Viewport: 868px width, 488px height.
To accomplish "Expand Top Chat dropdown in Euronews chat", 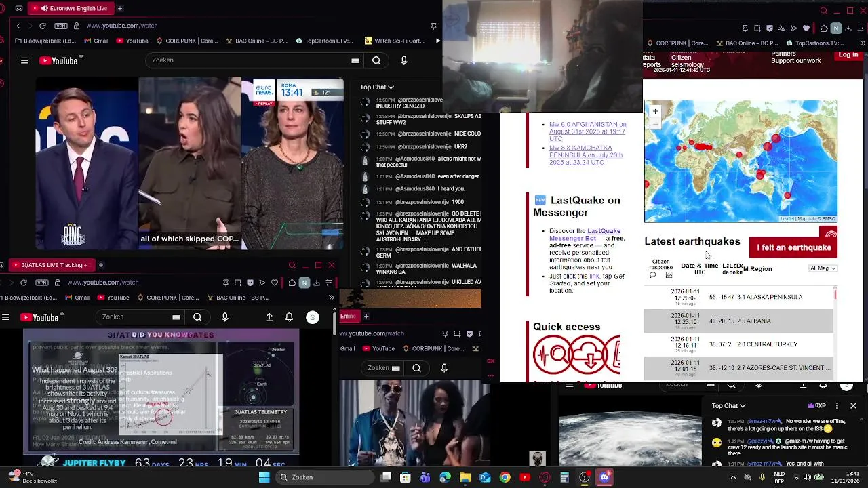I will click(377, 87).
